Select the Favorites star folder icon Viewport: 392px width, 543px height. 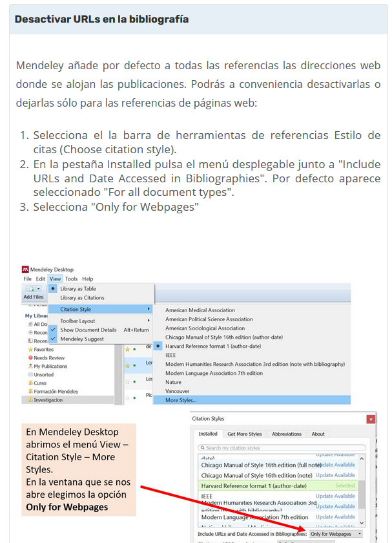tap(30, 349)
